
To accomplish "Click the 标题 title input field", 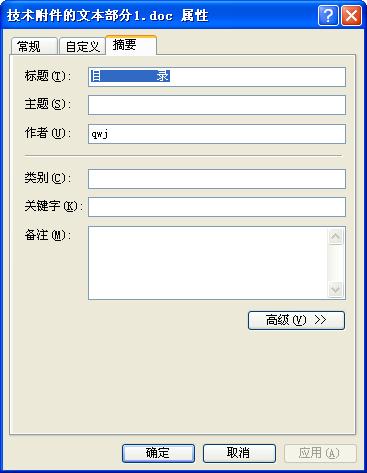I will (217, 77).
